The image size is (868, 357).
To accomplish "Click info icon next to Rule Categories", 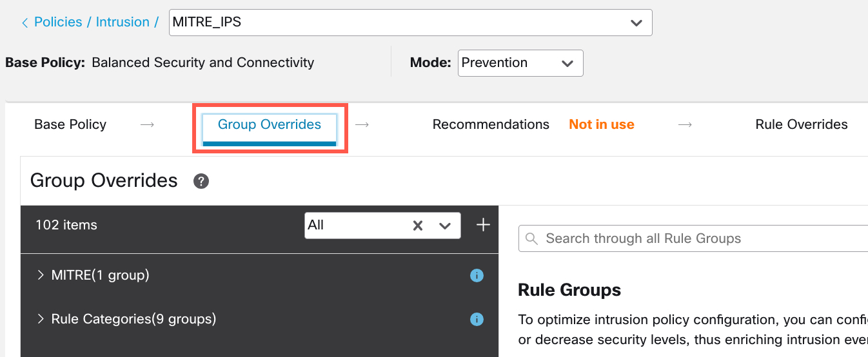I will pyautogui.click(x=477, y=319).
